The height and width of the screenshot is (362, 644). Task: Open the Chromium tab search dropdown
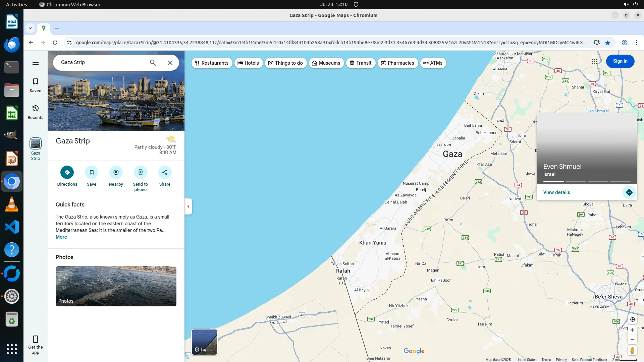click(30, 28)
